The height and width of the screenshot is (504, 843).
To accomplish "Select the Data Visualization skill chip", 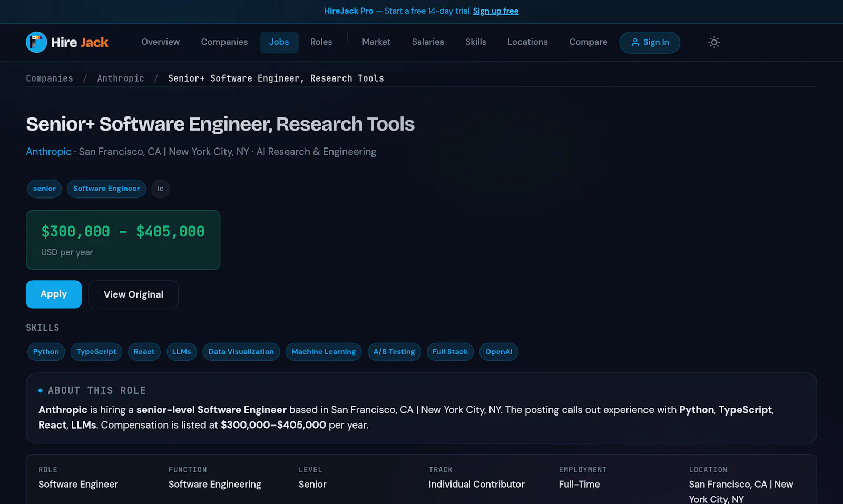I will pyautogui.click(x=241, y=352).
